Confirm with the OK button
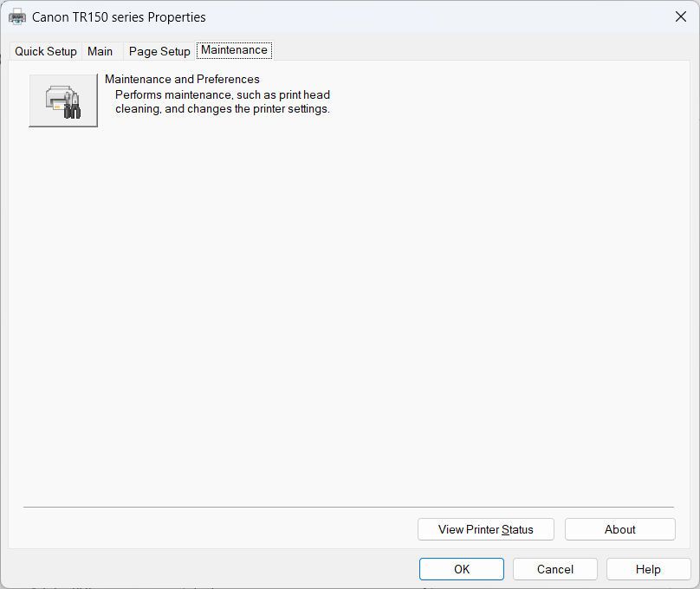 pyautogui.click(x=462, y=569)
